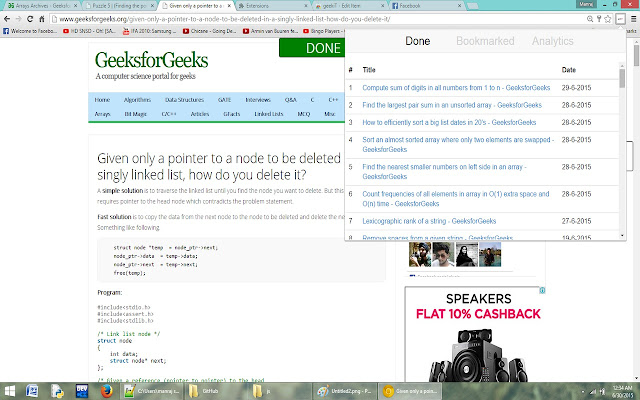This screenshot has width=640, height=400.
Task: Switch to the Facebook browser tab
Action: (x=426, y=6)
